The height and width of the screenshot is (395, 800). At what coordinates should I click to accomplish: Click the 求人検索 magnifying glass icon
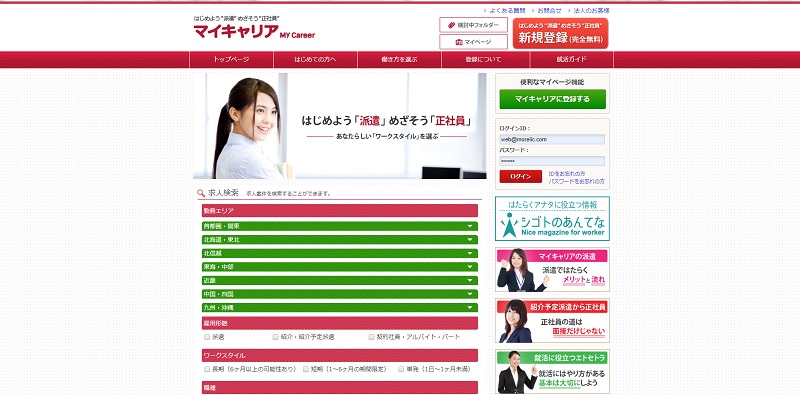pos(201,193)
